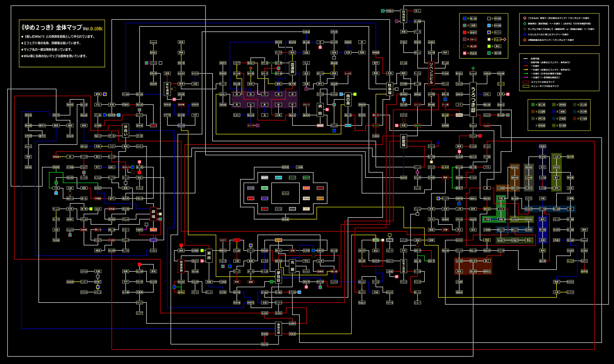Click the pink swatch beside the 肉迷宮 legend label

click(464, 53)
